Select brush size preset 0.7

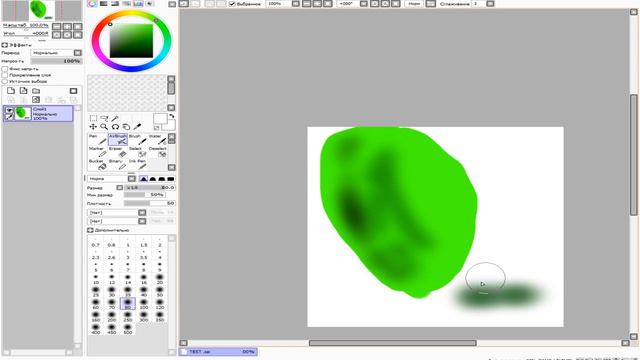(x=96, y=242)
